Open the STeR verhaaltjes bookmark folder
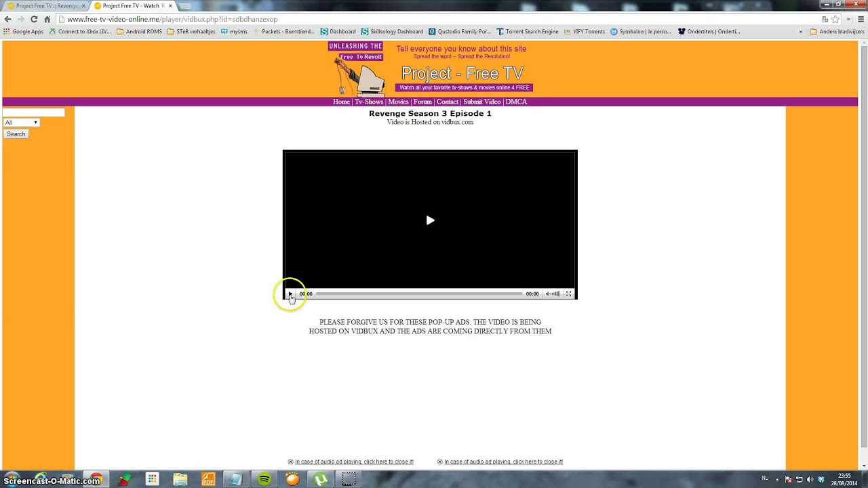Image resolution: width=868 pixels, height=488 pixels. click(x=191, y=31)
